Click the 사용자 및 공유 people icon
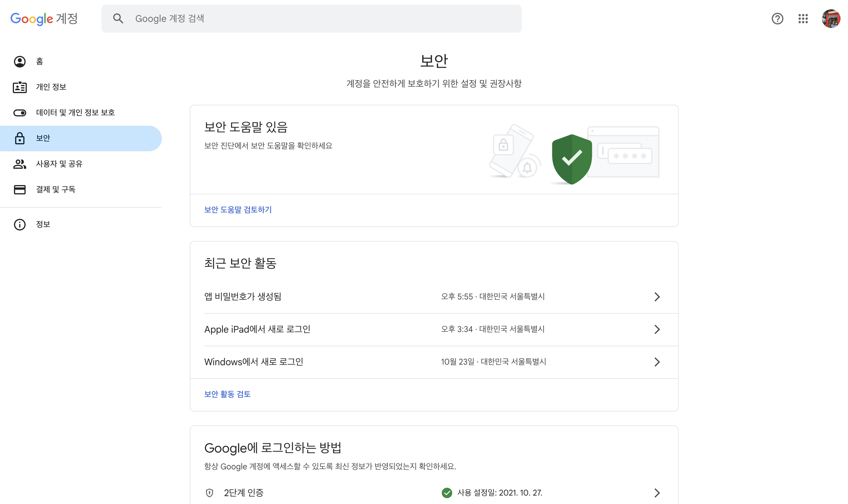The width and height of the screenshot is (848, 504). point(20,164)
